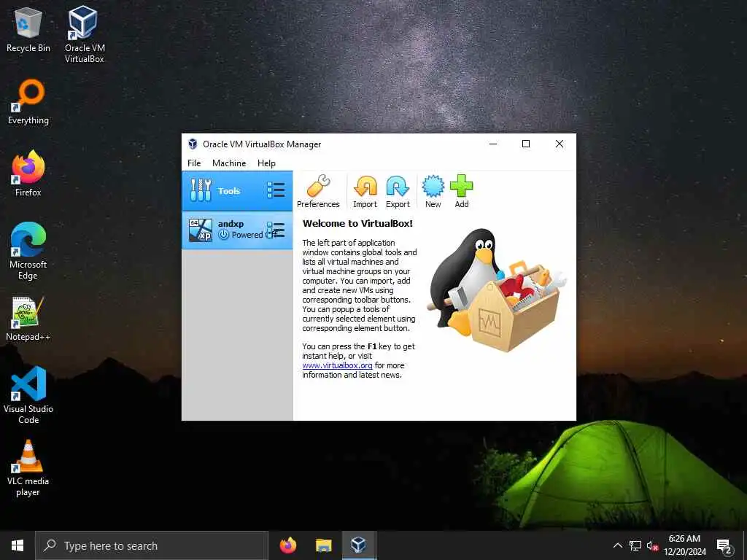Click the Microsoft Edge desktop shortcut

28,251
